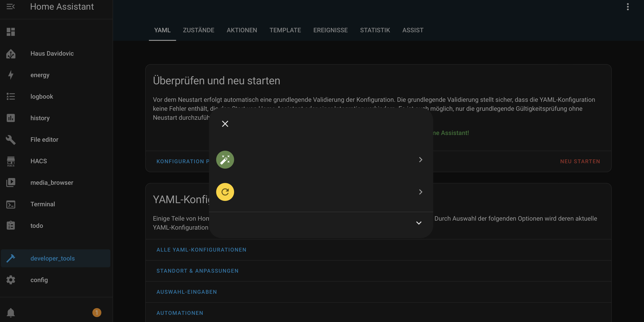
Task: Reload AUTOMATIONEN configuration
Action: click(x=180, y=313)
